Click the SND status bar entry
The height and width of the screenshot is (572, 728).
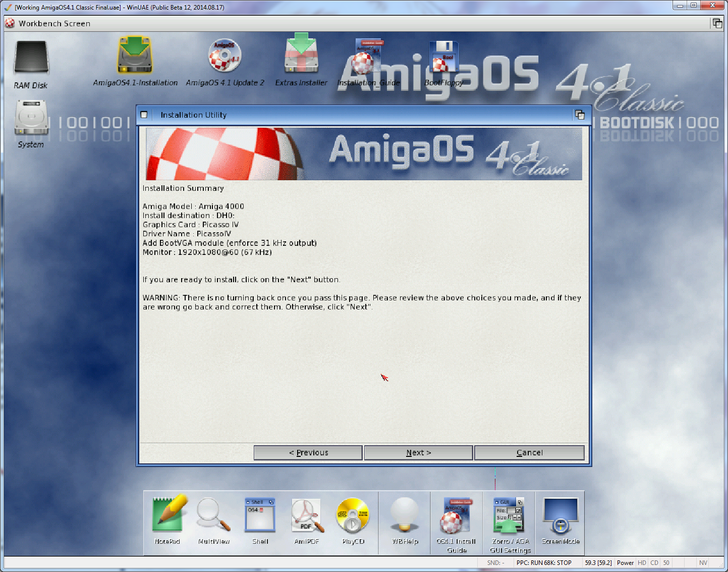click(x=495, y=562)
